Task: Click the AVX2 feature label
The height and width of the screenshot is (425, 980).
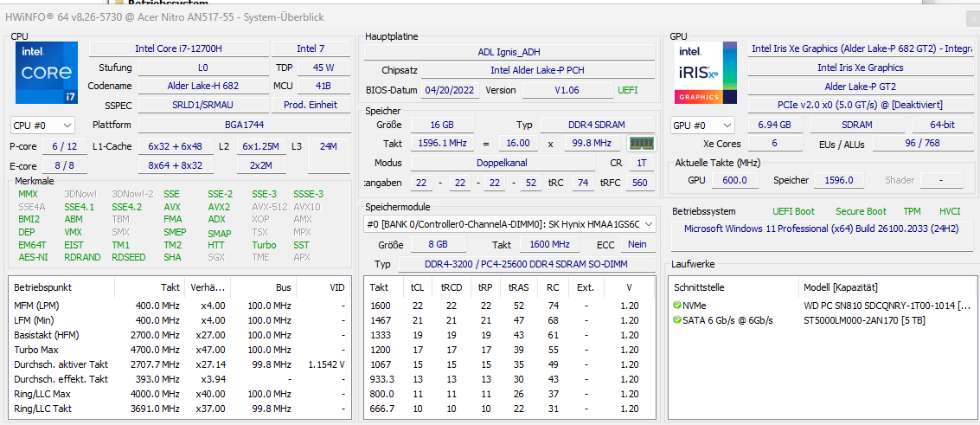Action: (219, 207)
